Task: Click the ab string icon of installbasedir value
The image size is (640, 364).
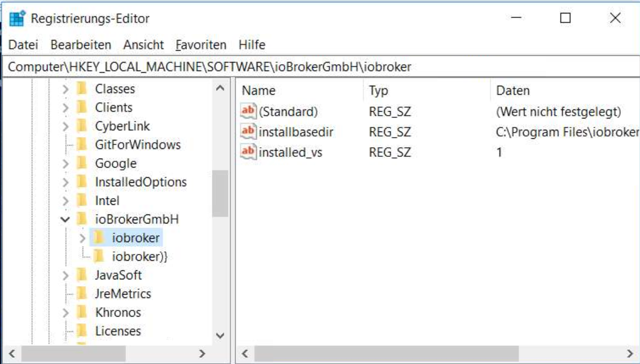Action: pyautogui.click(x=248, y=131)
